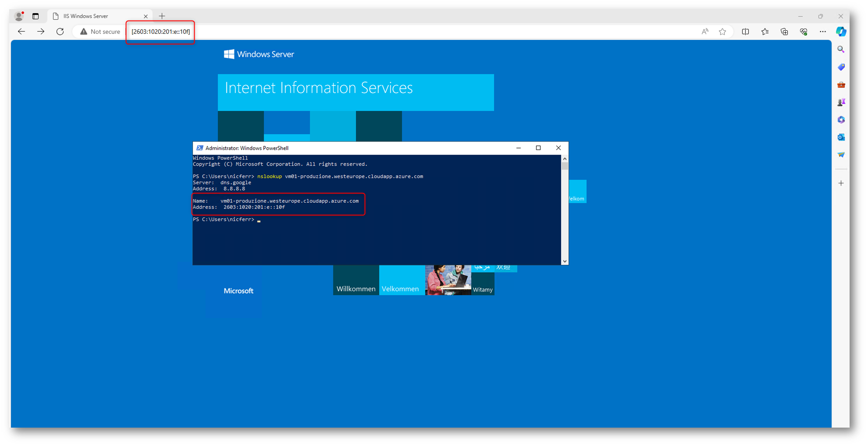Click the Velkommen tile
Viewport: 868px width, 446px height.
coord(402,280)
